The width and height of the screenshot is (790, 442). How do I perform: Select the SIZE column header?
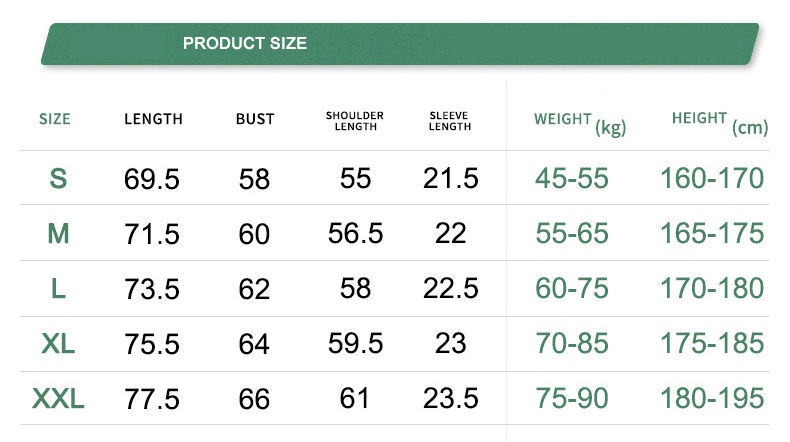55,119
